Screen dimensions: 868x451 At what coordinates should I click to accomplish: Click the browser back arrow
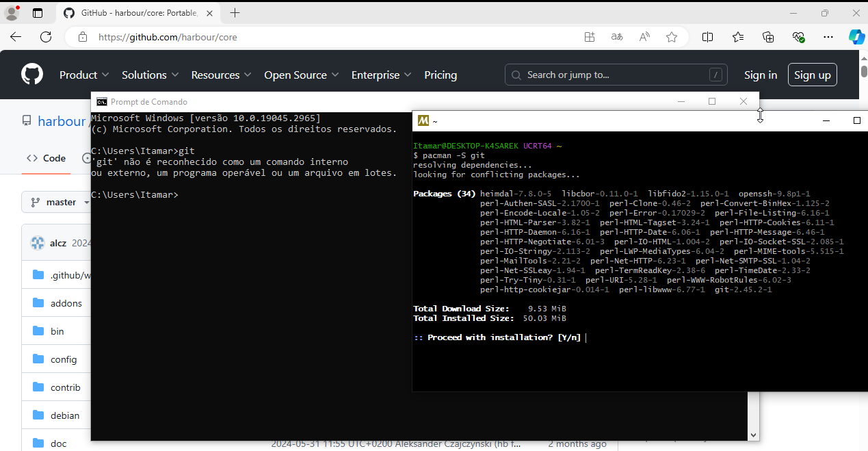(16, 37)
